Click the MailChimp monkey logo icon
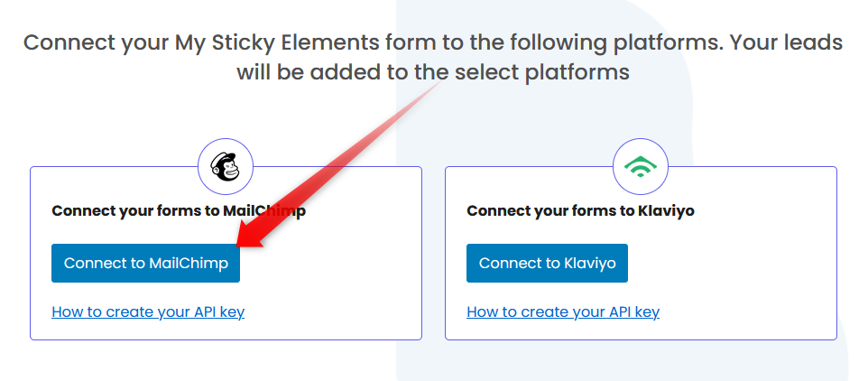 tap(226, 166)
